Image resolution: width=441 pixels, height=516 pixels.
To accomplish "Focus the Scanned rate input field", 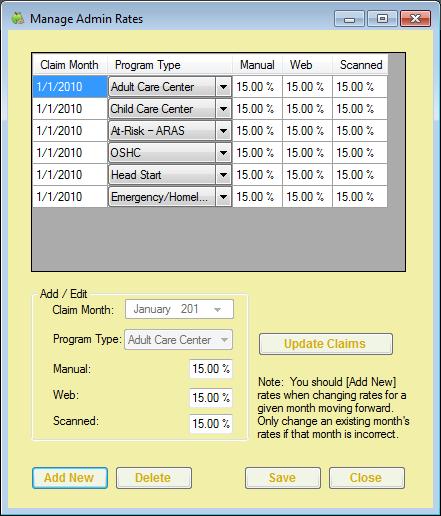I will point(211,424).
